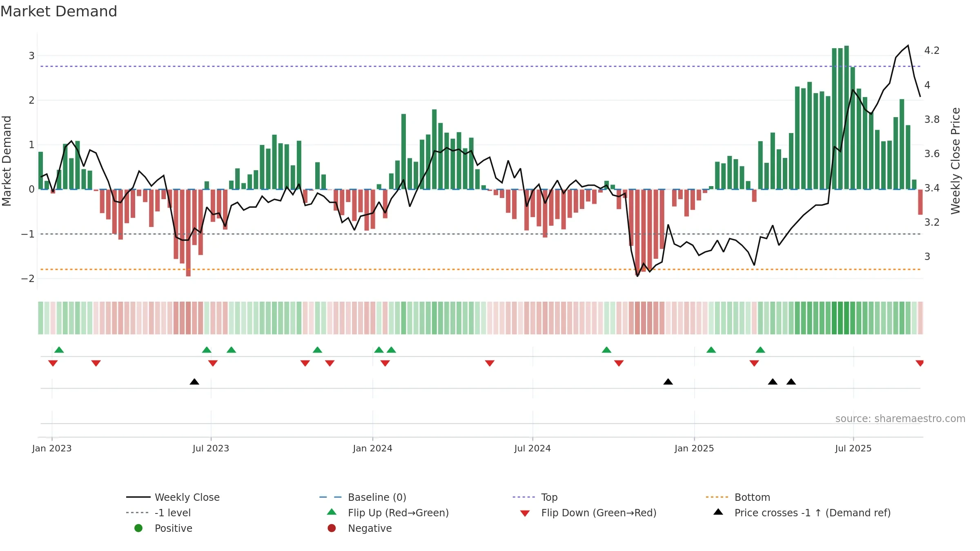Toggle the Weekly Close legend entry
The width and height of the screenshot is (980, 551).
click(x=173, y=497)
